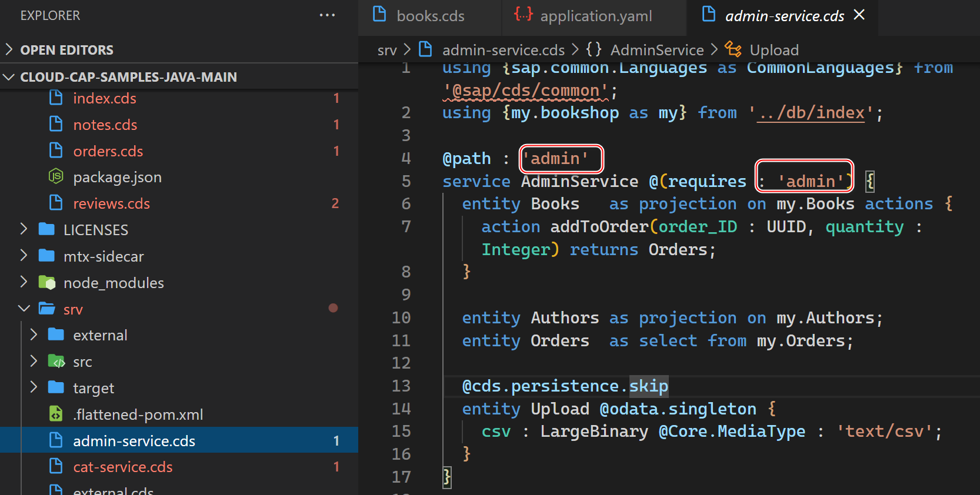Click Upload in the breadcrumb
The width and height of the screenshot is (980, 495).
point(774,50)
